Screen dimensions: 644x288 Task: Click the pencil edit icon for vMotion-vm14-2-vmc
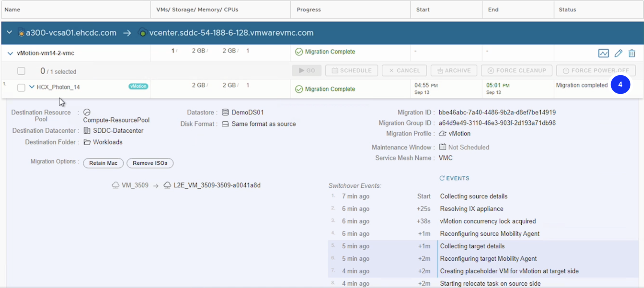click(618, 53)
